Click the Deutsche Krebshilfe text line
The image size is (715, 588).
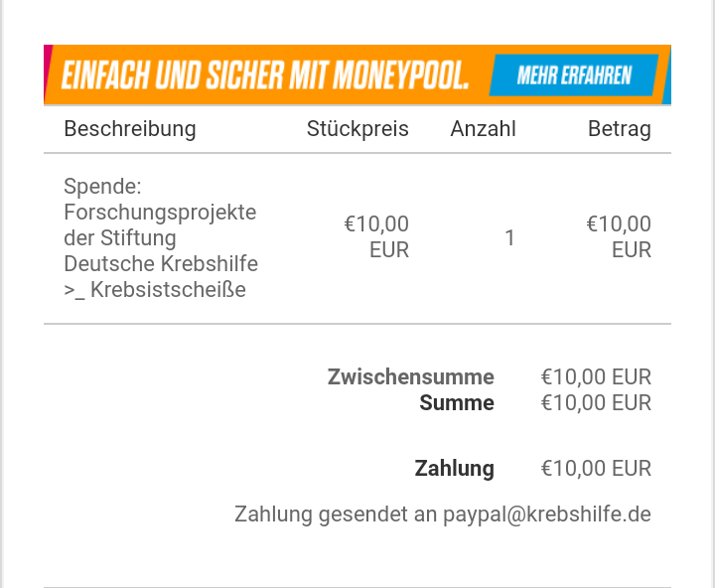[161, 263]
